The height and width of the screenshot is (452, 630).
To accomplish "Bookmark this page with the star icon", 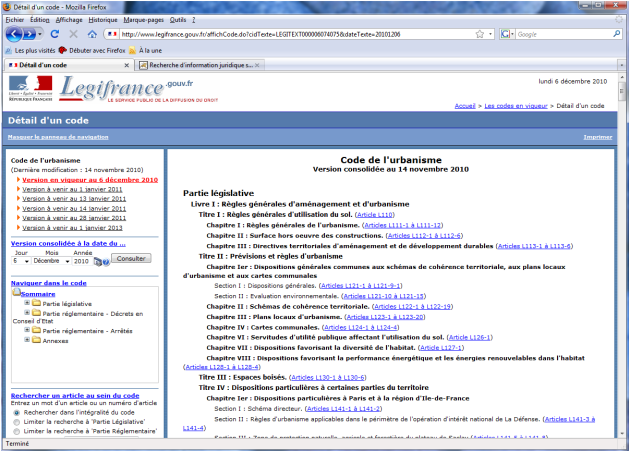I will point(480,34).
